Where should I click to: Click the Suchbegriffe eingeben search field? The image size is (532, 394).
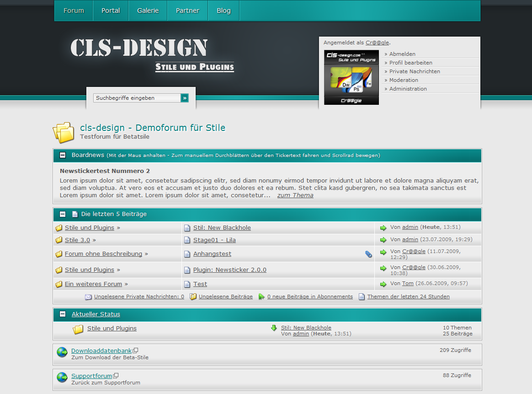click(137, 98)
